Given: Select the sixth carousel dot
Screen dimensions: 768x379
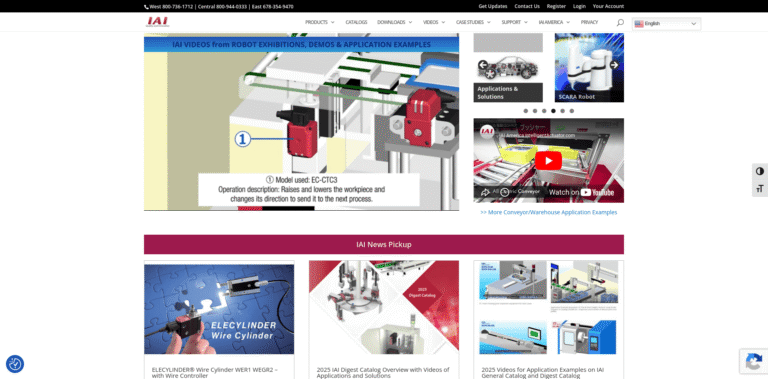Looking at the screenshot, I should click(x=572, y=111).
